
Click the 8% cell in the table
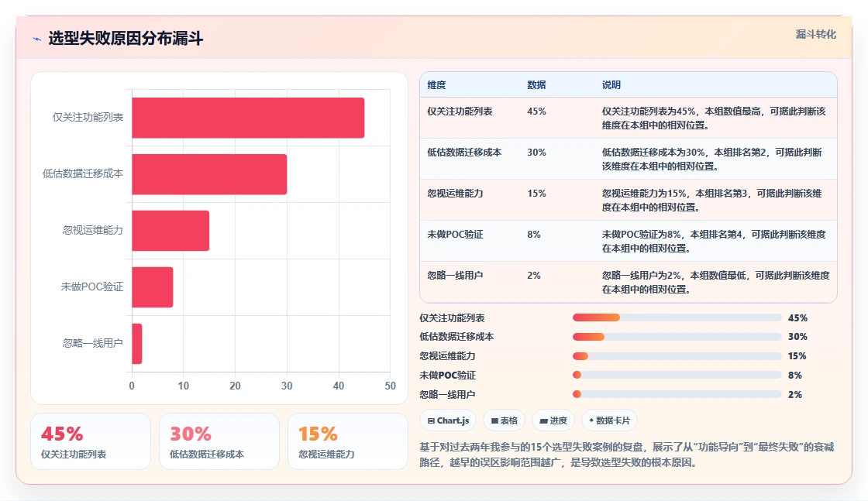534,234
